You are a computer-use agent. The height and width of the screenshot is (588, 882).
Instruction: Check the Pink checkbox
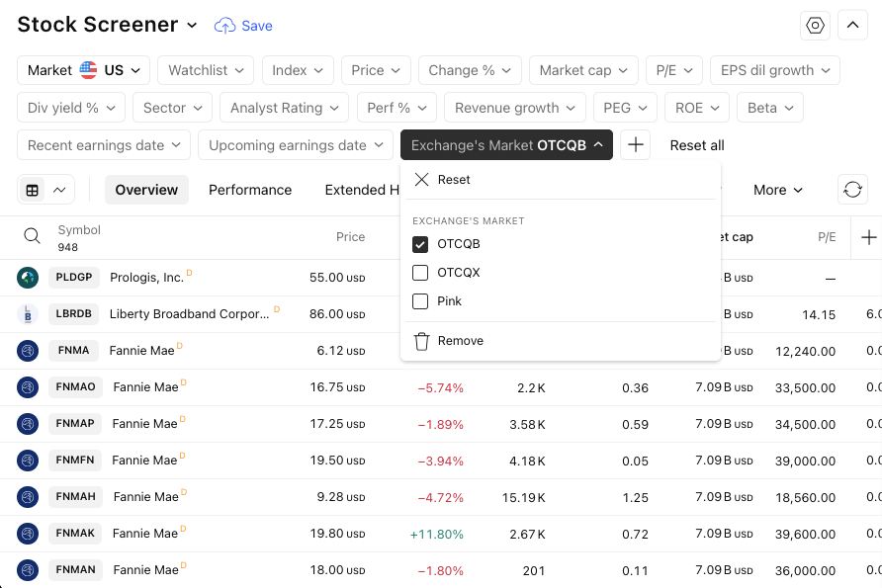tap(420, 301)
